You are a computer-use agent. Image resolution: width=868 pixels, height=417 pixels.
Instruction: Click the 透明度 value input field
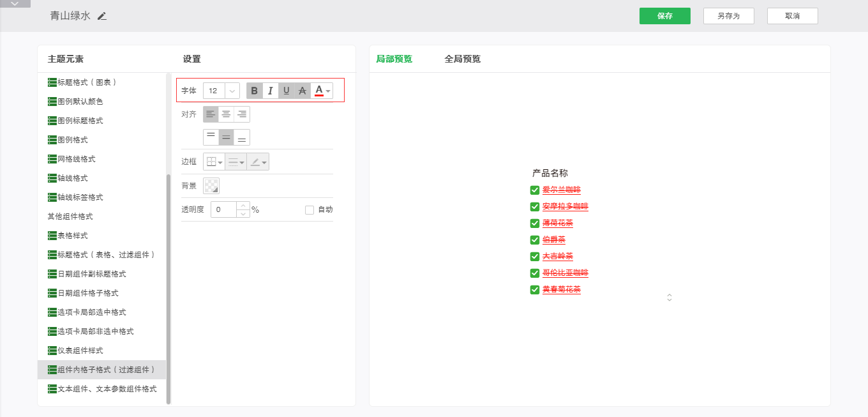[x=224, y=209]
